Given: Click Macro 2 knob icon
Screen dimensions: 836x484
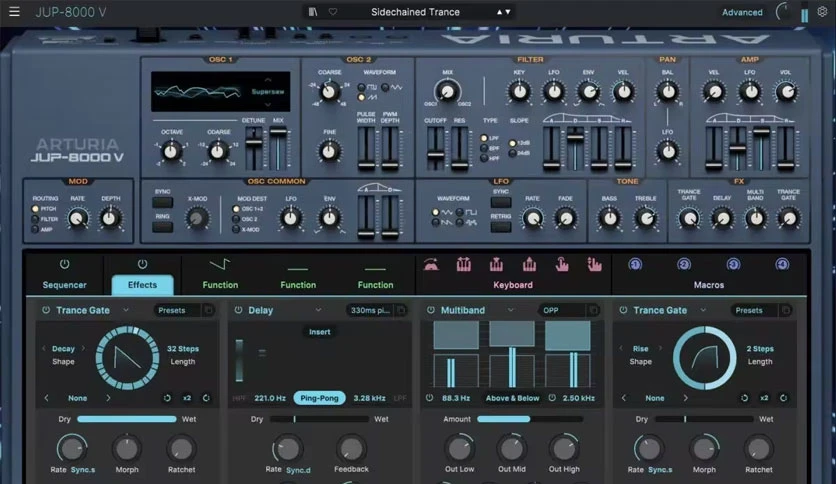Looking at the screenshot, I should [x=684, y=264].
